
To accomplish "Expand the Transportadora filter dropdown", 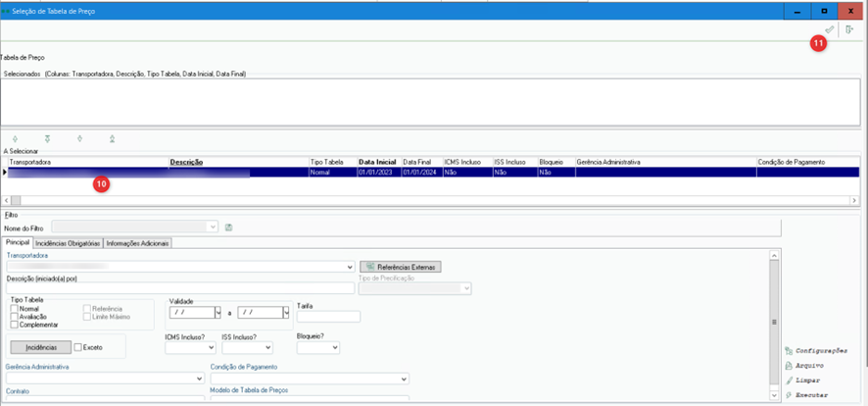I will 350,267.
